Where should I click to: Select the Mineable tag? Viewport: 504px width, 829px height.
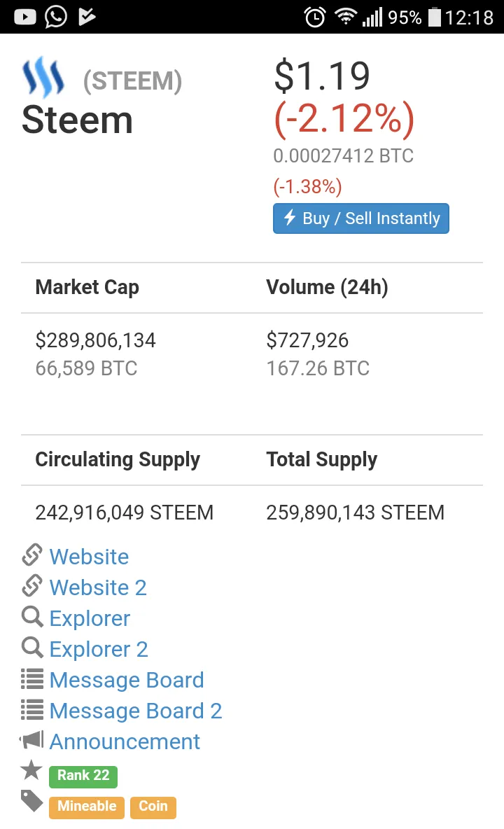click(87, 807)
